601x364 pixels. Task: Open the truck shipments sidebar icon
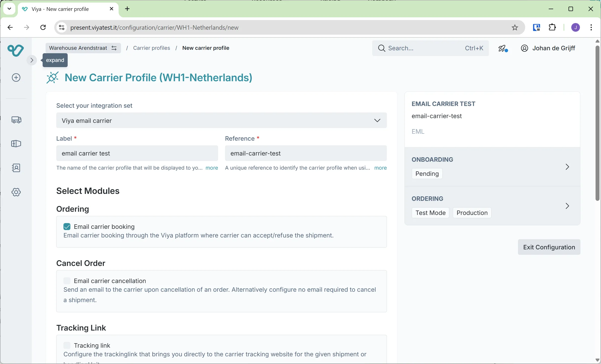[16, 120]
